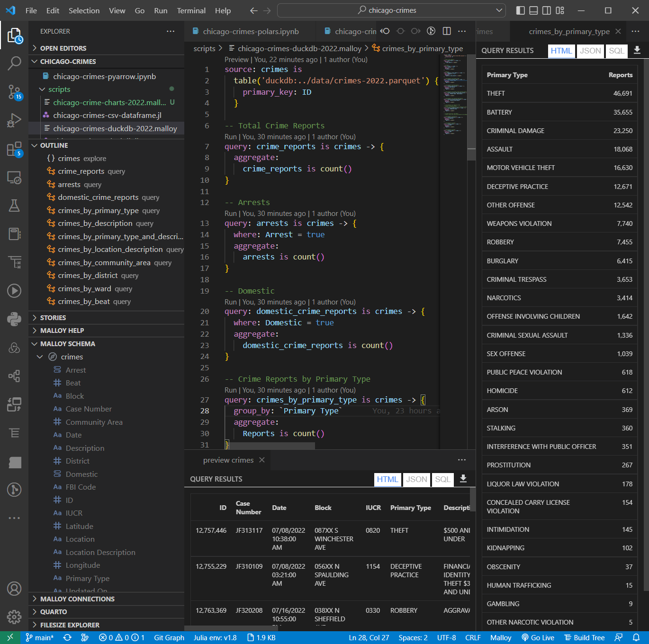Open the Extensions view icon

tap(14, 149)
